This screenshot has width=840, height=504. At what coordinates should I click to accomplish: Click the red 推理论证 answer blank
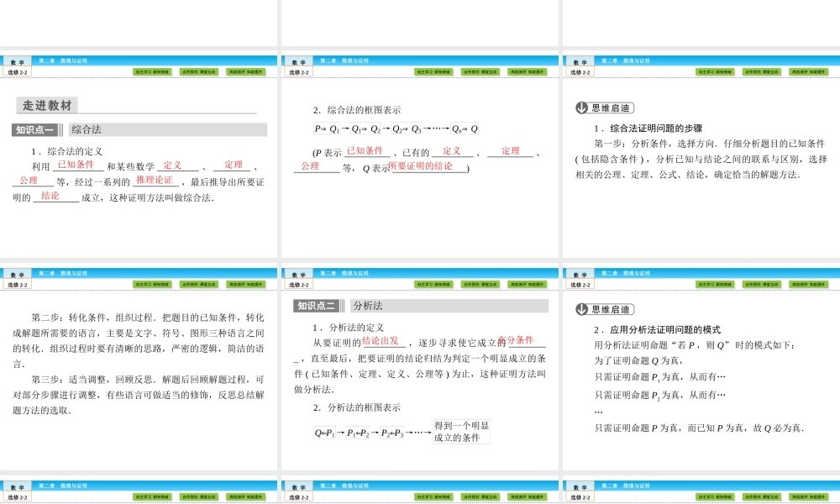click(x=155, y=180)
